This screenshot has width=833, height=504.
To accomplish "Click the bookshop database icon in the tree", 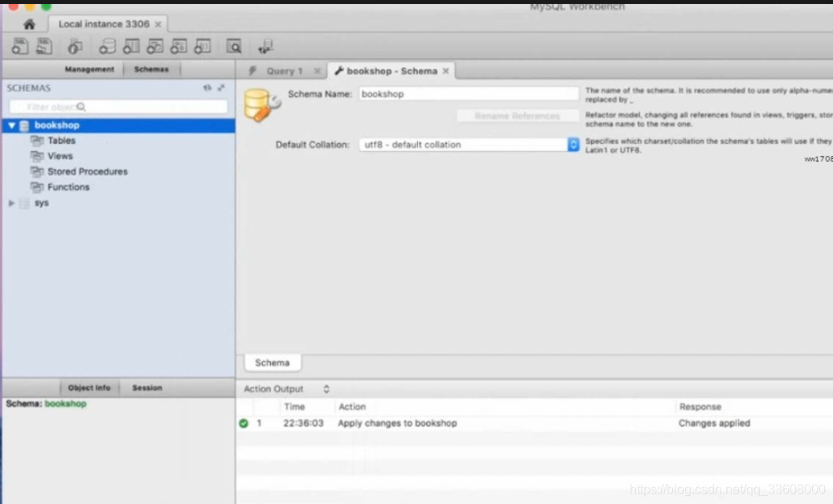I will 24,126.
